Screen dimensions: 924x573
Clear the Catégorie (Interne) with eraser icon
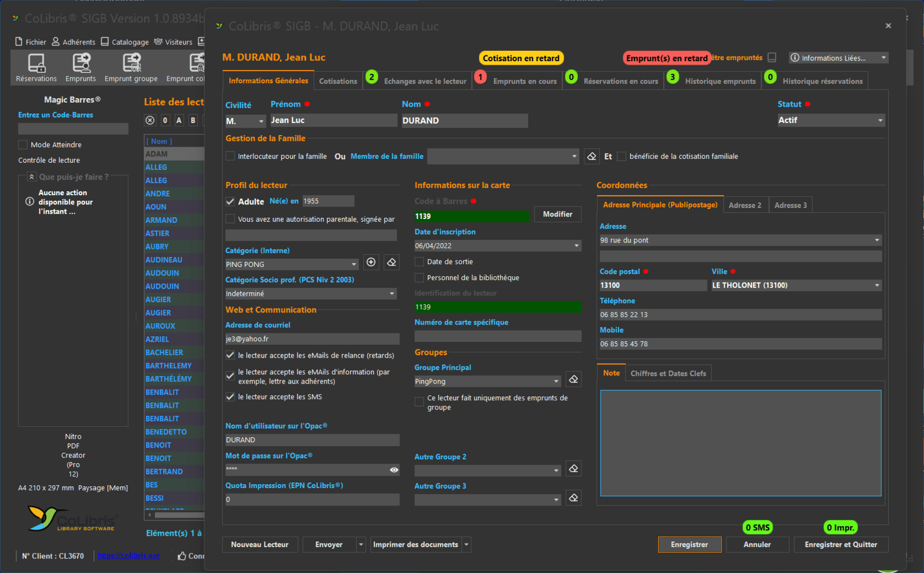392,262
